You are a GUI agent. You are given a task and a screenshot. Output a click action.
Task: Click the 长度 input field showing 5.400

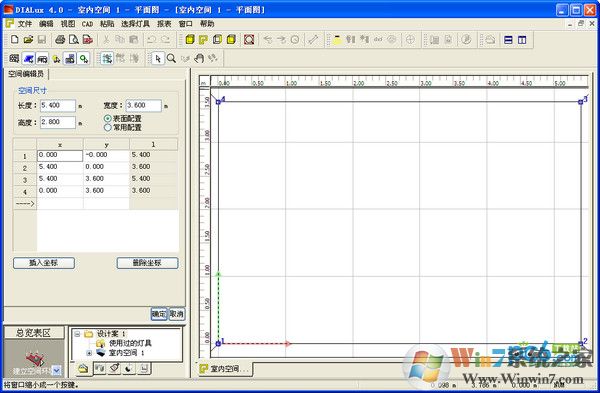(58, 106)
